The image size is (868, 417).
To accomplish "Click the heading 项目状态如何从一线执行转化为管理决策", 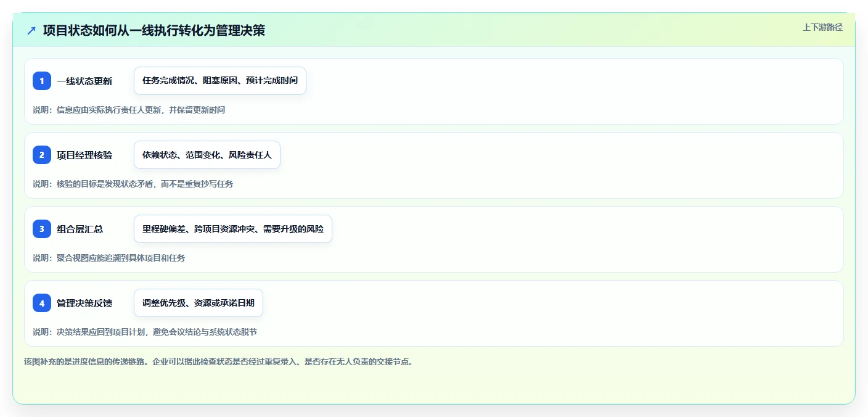I will tap(154, 30).
